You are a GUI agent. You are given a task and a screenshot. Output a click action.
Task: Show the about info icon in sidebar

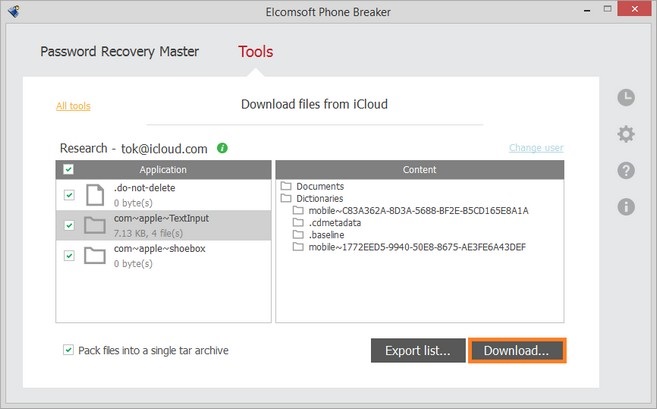626,207
